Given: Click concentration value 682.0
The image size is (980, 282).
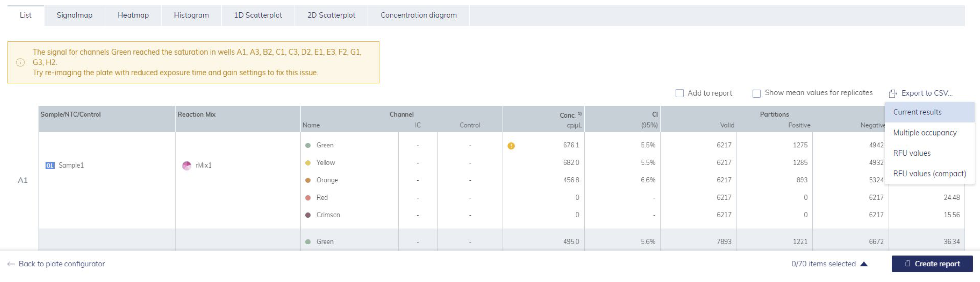Looking at the screenshot, I should point(571,163).
